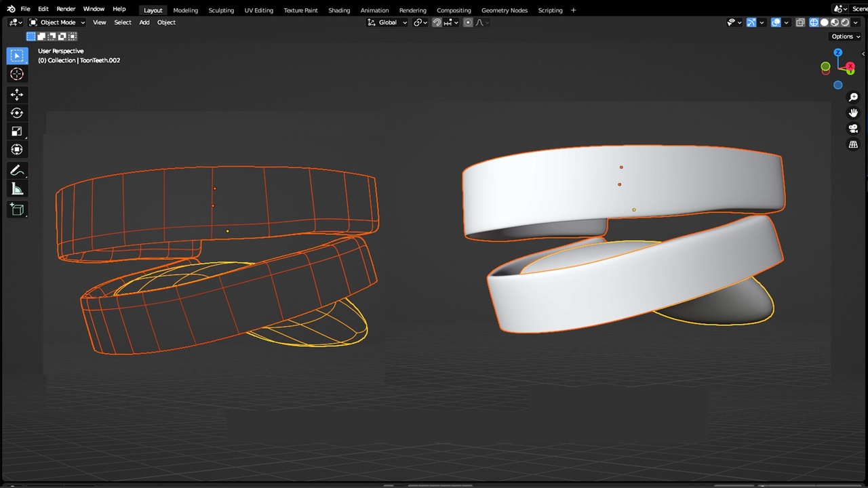Switch perspective/orthographic with grid icon
868x488 pixels.
click(853, 144)
